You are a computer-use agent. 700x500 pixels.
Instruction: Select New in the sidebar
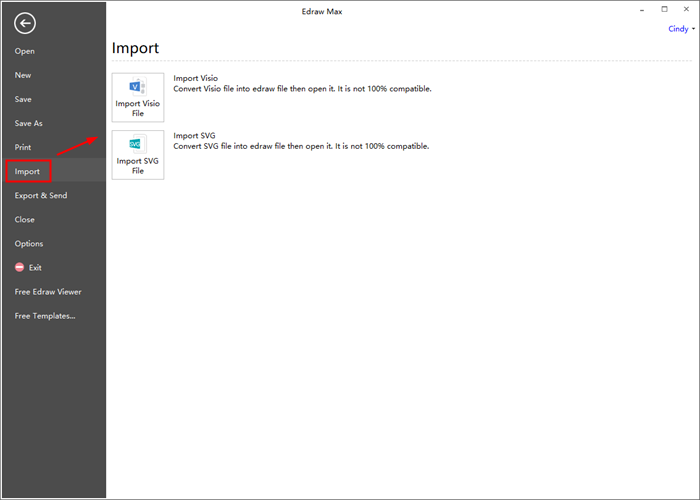[x=23, y=75]
